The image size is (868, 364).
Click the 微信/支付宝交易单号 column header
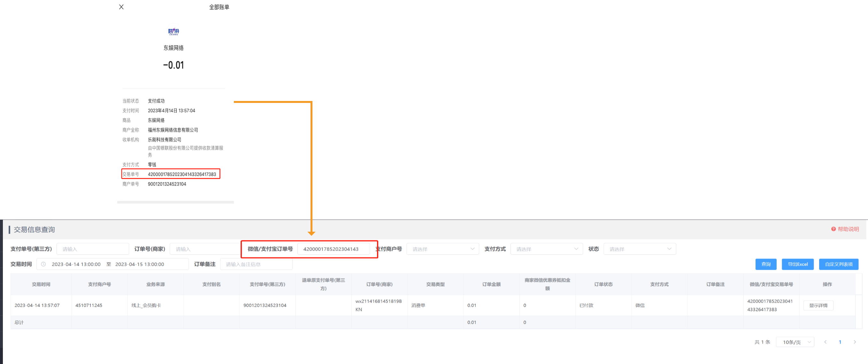point(771,284)
